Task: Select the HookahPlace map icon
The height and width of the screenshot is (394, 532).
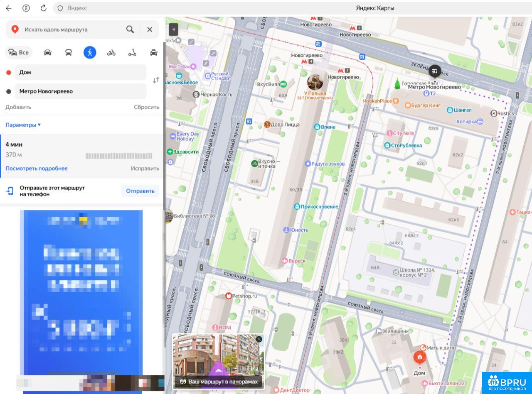Action: pyautogui.click(x=396, y=101)
